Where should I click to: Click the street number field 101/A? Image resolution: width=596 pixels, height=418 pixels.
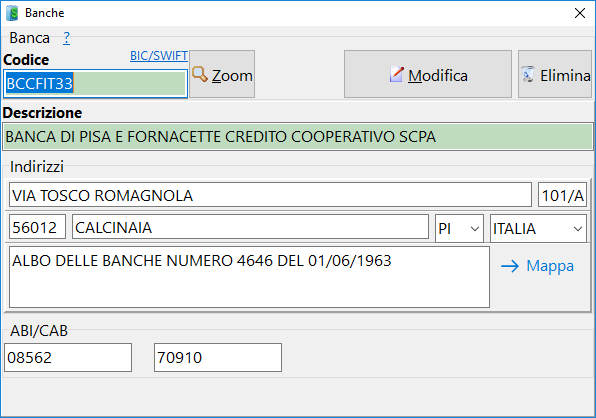tap(563, 195)
